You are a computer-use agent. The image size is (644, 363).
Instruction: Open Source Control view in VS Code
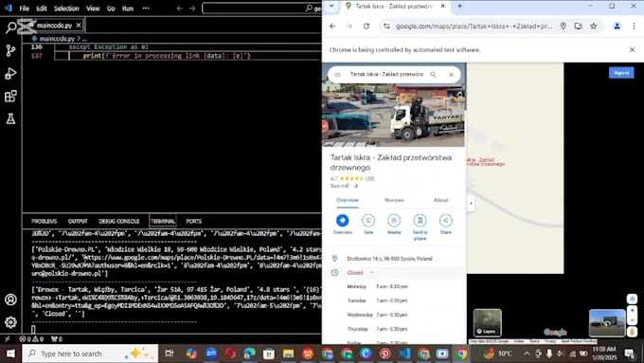pyautogui.click(x=10, y=50)
